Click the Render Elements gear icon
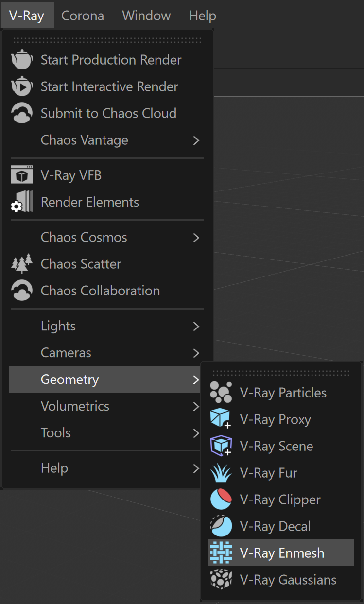The height and width of the screenshot is (604, 364). pyautogui.click(x=22, y=202)
